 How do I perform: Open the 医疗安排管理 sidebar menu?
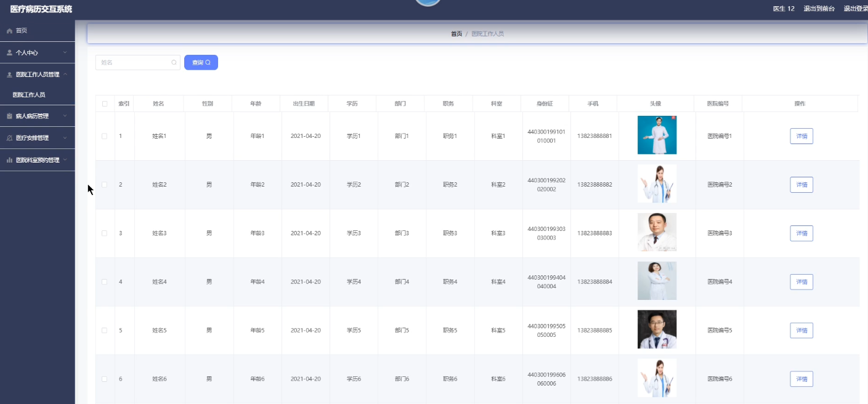(38, 138)
